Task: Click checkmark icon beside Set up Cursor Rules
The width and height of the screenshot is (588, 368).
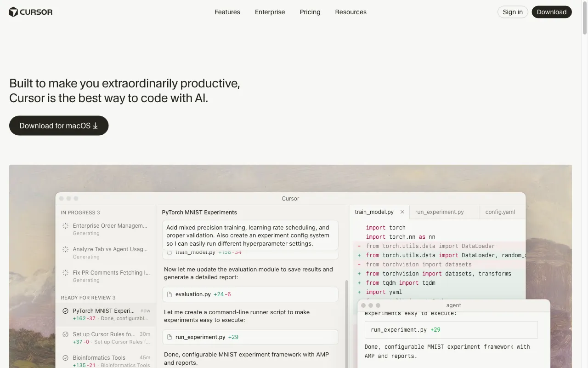Action: coord(65,334)
